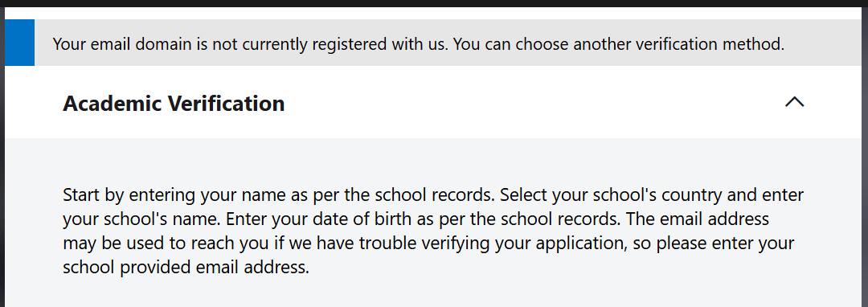Click the Academic Verification heading
Screen dimensions: 868x307
tap(174, 104)
